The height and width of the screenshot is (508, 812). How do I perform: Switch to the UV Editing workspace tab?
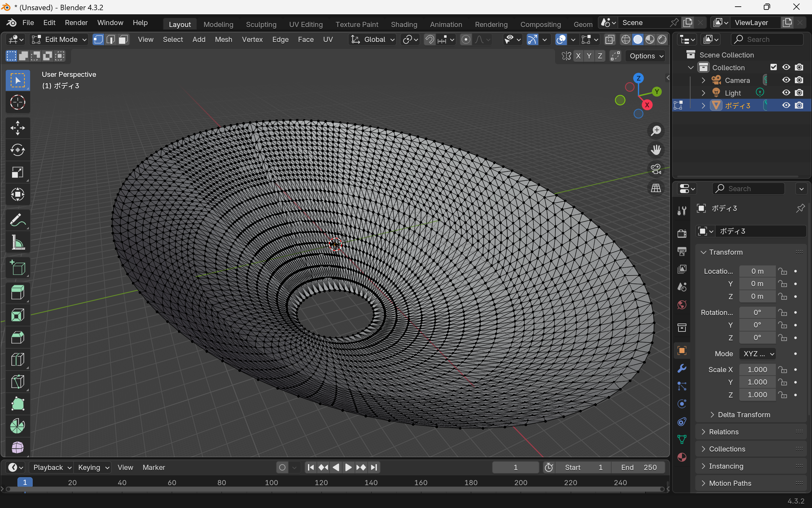(306, 24)
